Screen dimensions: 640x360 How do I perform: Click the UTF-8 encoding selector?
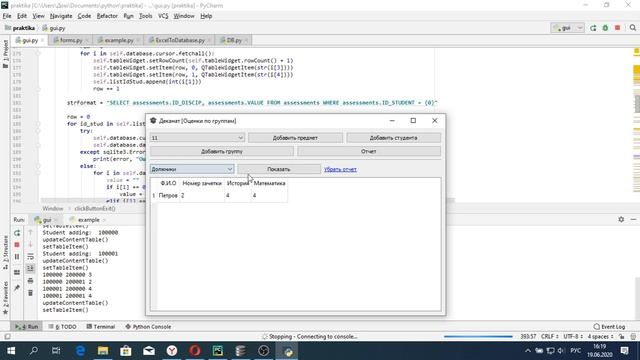573,337
